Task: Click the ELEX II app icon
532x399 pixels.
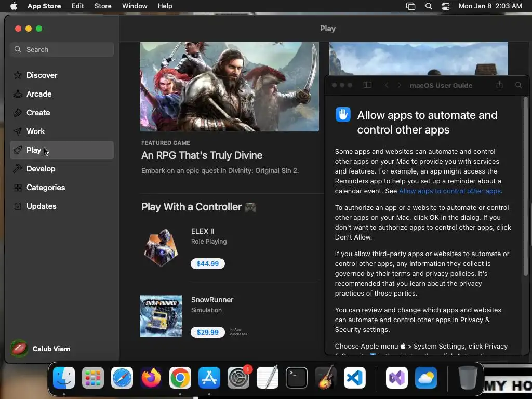Action: pos(161,247)
